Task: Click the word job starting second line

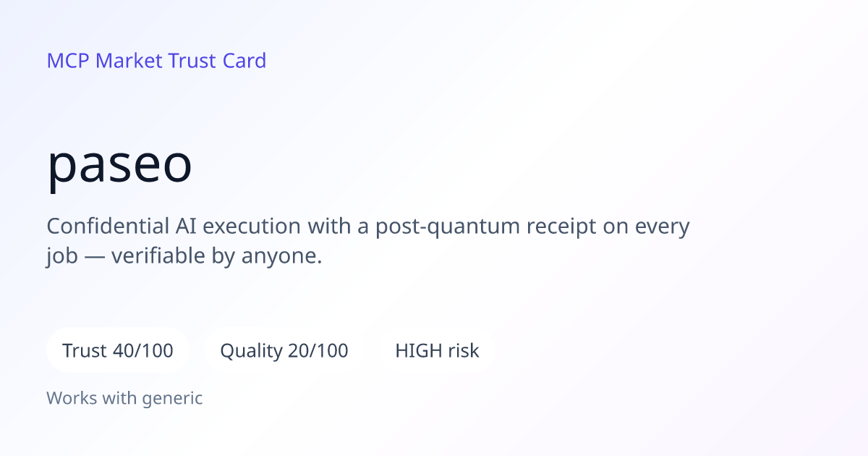Action: coord(60,258)
